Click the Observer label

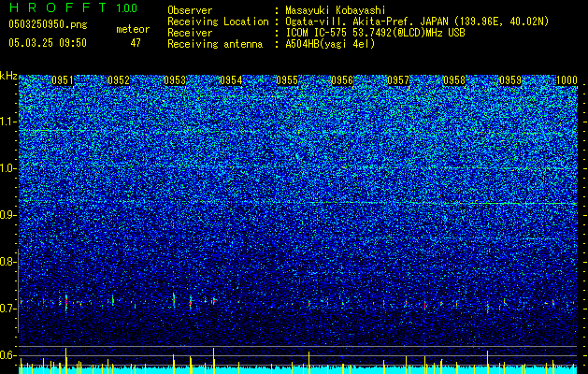190,10
